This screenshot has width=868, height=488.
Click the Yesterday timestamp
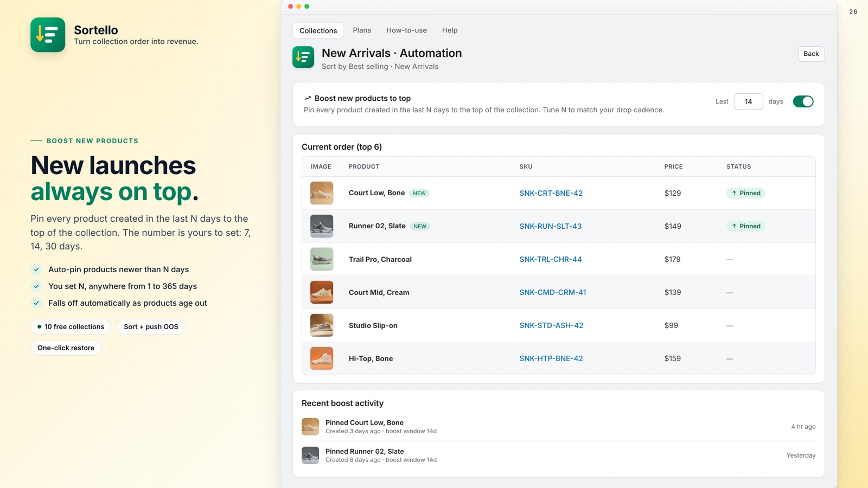(801, 455)
